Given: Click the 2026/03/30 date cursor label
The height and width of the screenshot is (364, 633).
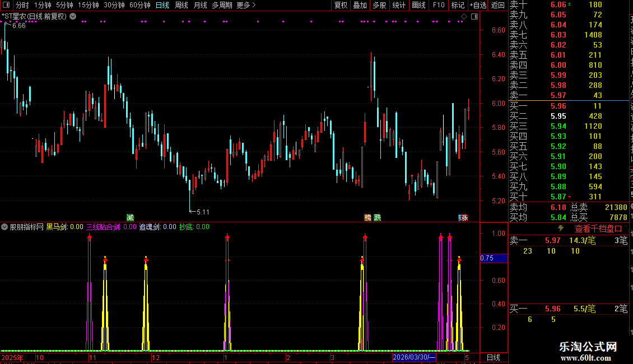Looking at the screenshot, I should (x=414, y=357).
